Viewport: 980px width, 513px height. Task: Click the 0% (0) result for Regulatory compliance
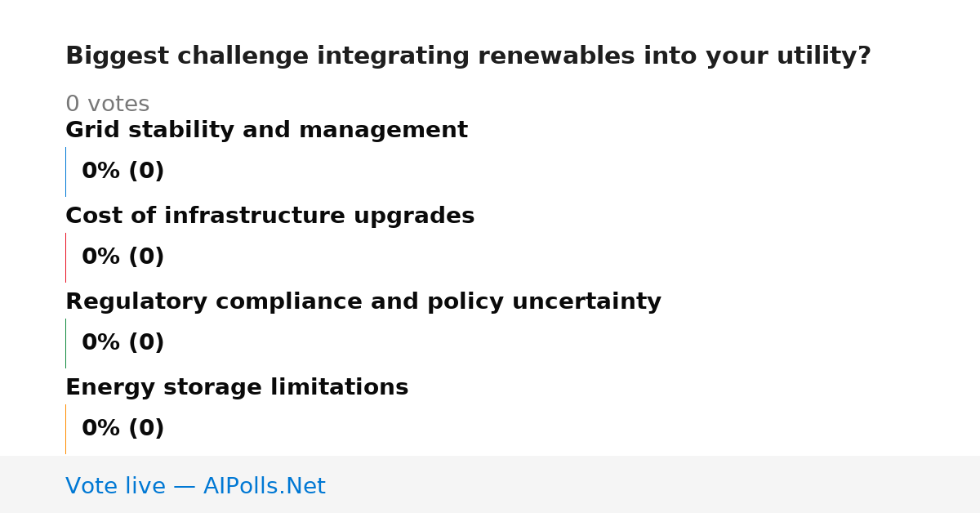click(x=122, y=343)
